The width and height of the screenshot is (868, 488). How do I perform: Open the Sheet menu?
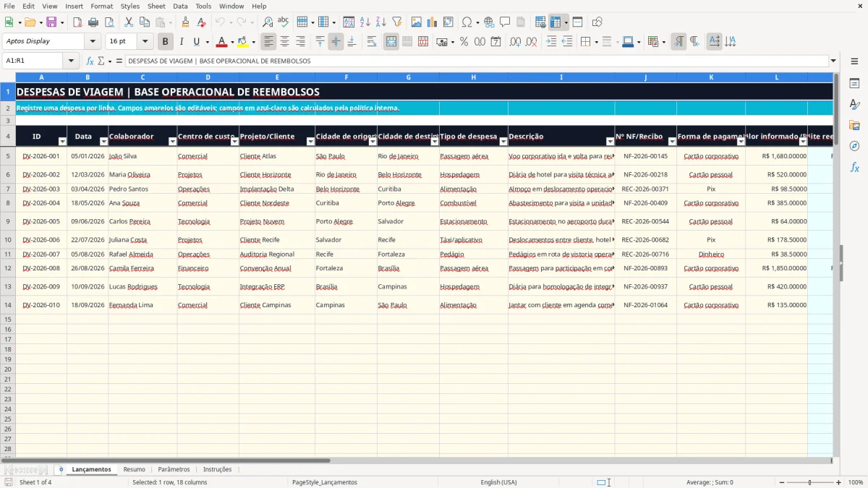156,6
